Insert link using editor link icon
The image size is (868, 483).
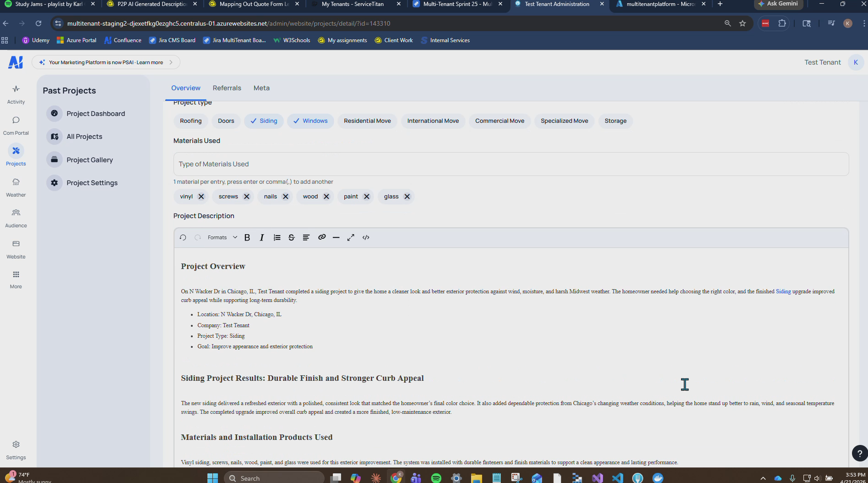tap(322, 237)
